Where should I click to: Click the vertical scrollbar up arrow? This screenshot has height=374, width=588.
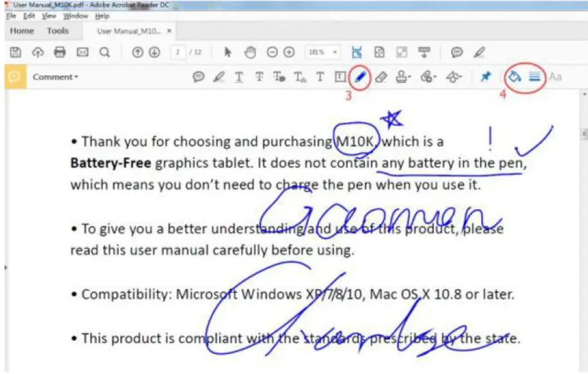(x=584, y=93)
